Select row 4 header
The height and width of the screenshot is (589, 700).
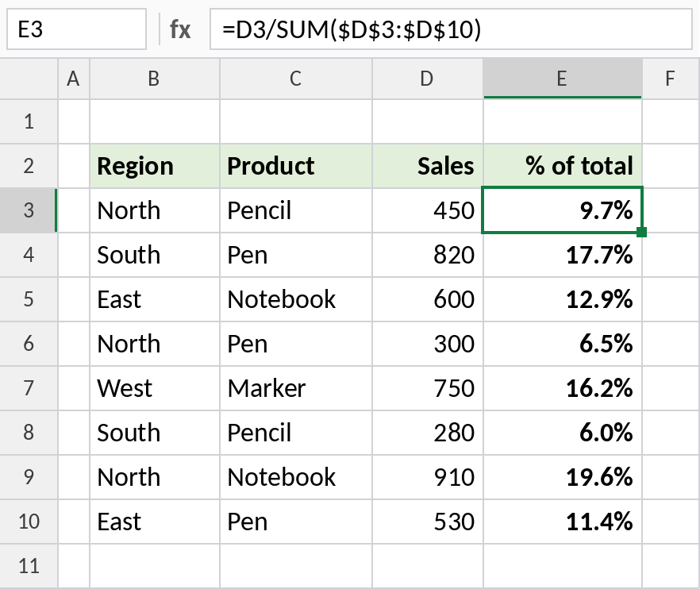(x=29, y=255)
